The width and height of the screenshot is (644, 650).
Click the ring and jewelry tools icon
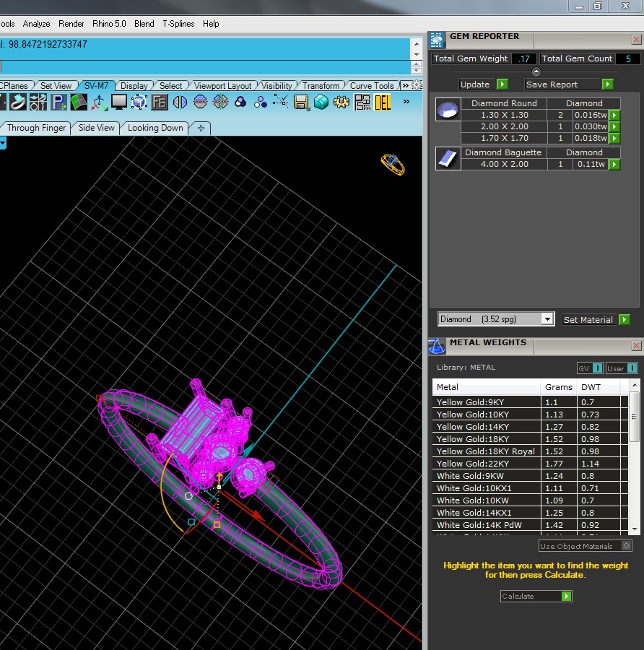(38, 102)
